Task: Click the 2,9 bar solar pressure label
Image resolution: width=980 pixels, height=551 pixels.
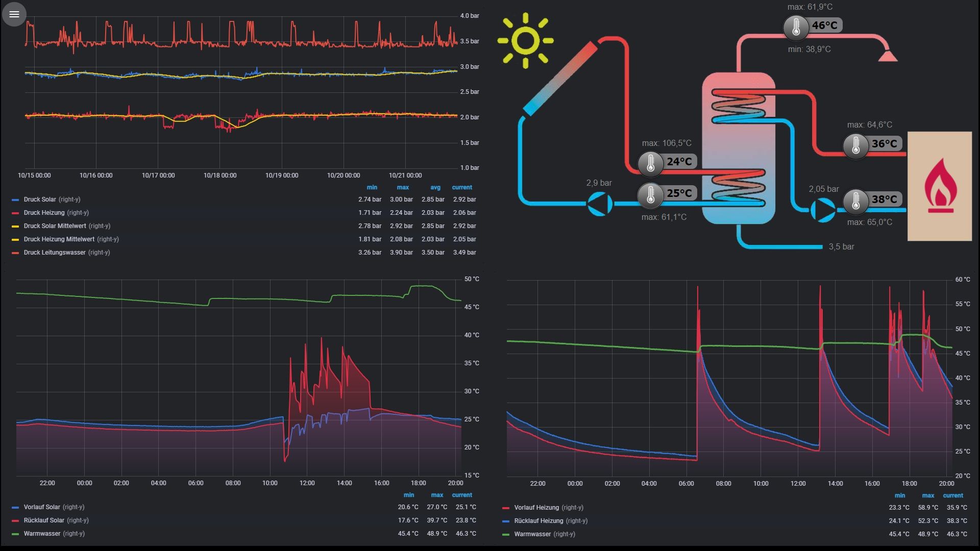Action: click(599, 183)
